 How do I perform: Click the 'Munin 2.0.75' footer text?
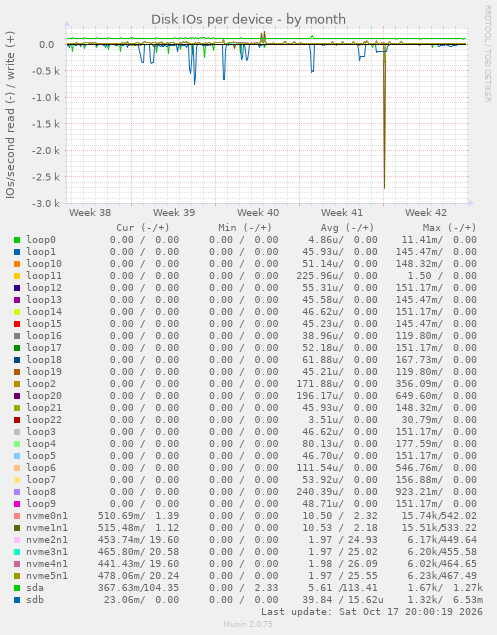[248, 624]
